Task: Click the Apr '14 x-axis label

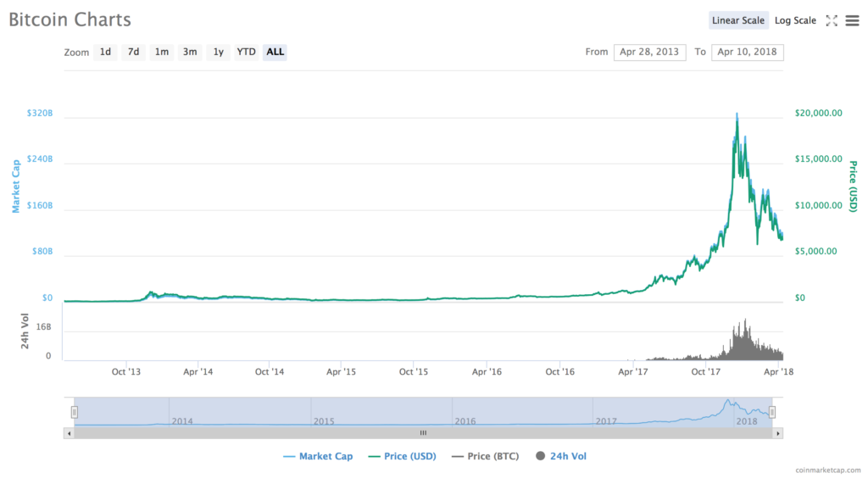Action: click(198, 371)
